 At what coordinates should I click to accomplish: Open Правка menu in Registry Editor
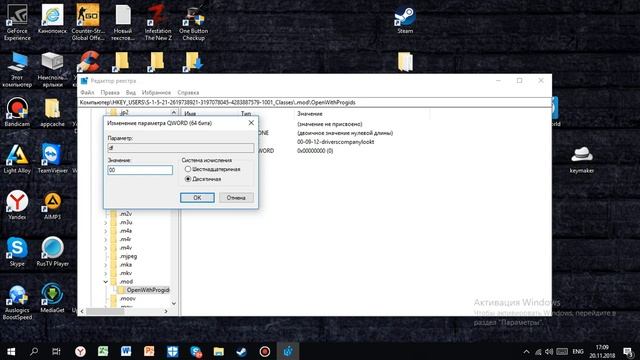[x=110, y=93]
